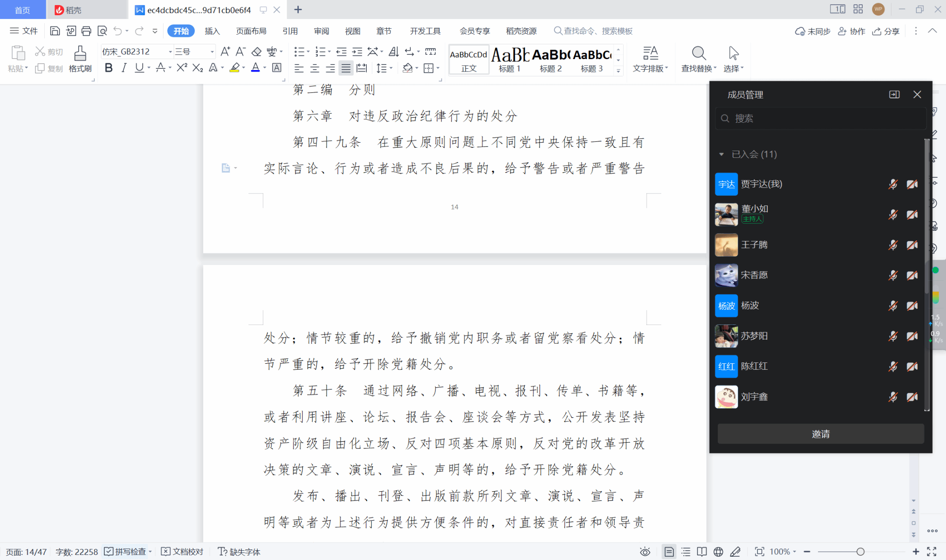This screenshot has height=560, width=946.
Task: Click the 查找命令、搜索模板 search box
Action: coord(594,31)
